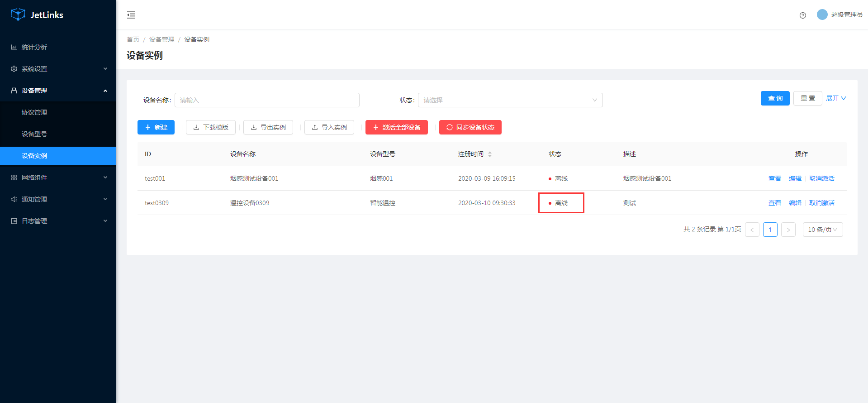This screenshot has height=403, width=868.
Task: Open the super admin user avatar
Action: tap(822, 14)
